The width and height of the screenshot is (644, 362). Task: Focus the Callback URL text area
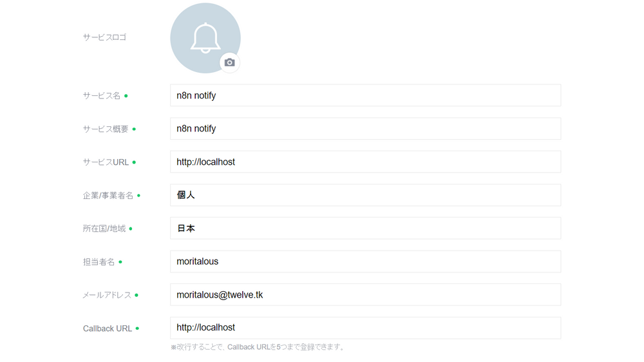pyautogui.click(x=366, y=328)
